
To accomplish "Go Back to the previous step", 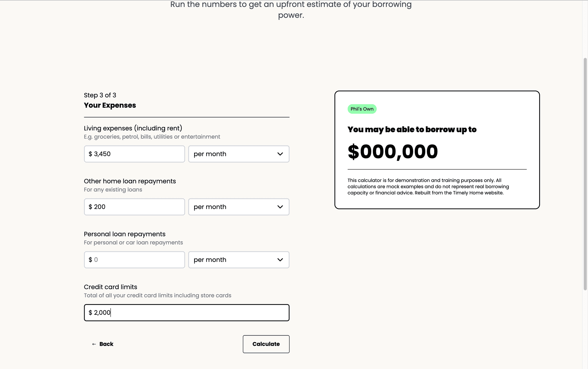I will click(x=102, y=344).
